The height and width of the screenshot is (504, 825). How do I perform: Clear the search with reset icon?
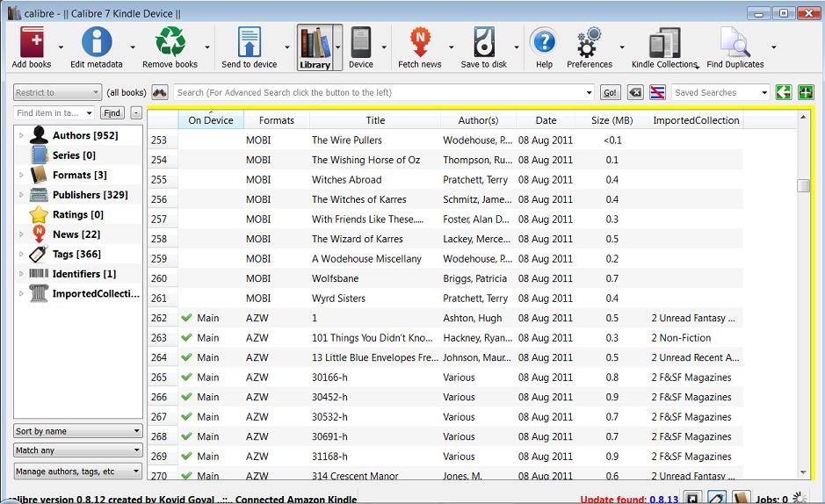[635, 92]
